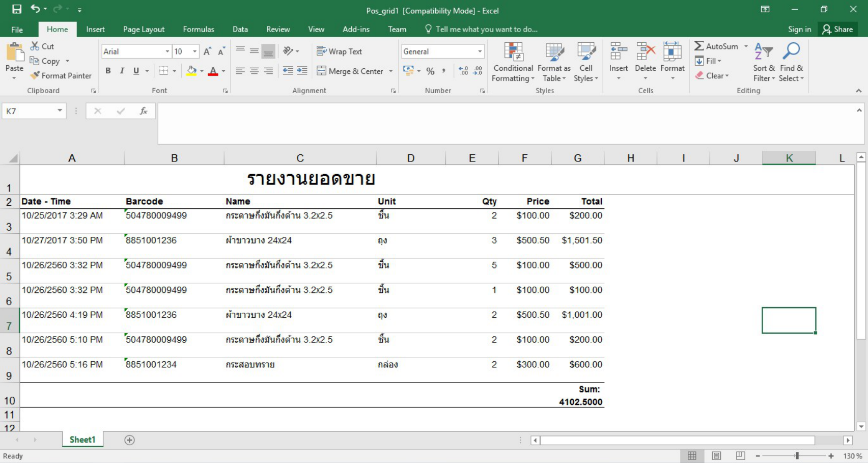Open the File menu
The image size is (868, 463).
click(x=17, y=30)
